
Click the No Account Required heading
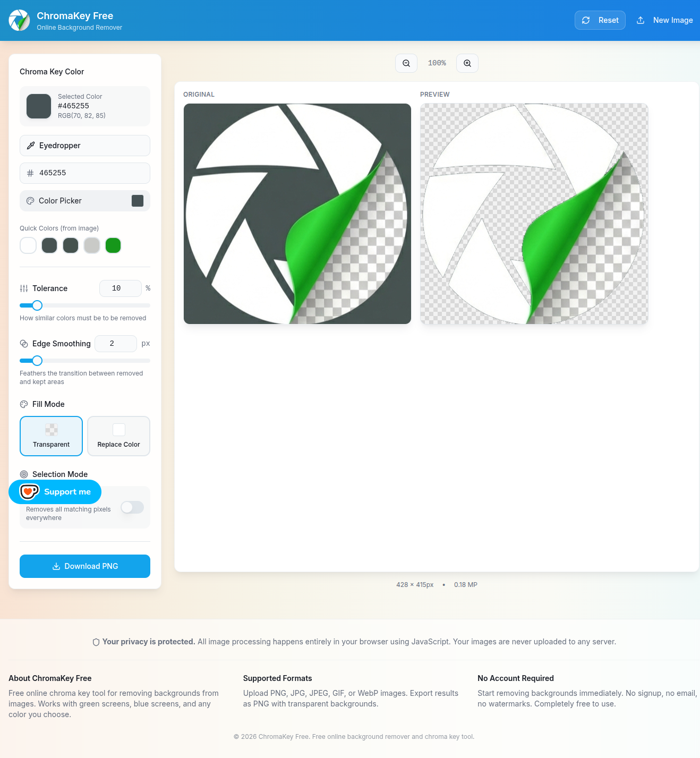(x=516, y=678)
